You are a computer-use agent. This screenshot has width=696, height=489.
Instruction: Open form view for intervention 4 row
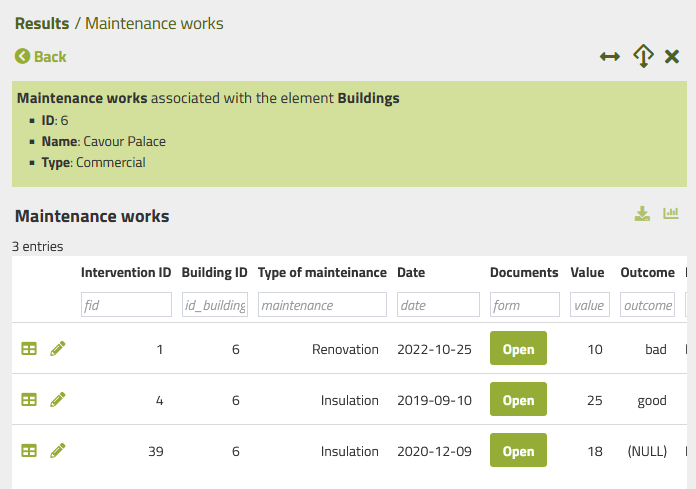29,400
